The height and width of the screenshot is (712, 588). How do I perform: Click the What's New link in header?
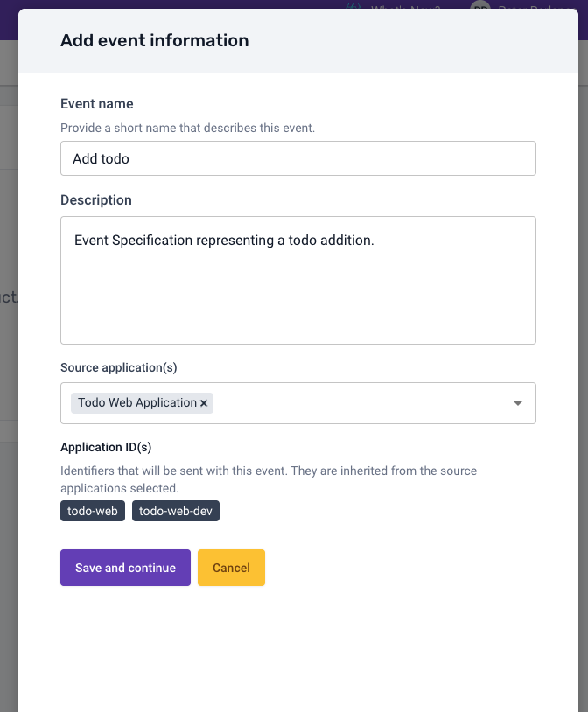click(405, 6)
